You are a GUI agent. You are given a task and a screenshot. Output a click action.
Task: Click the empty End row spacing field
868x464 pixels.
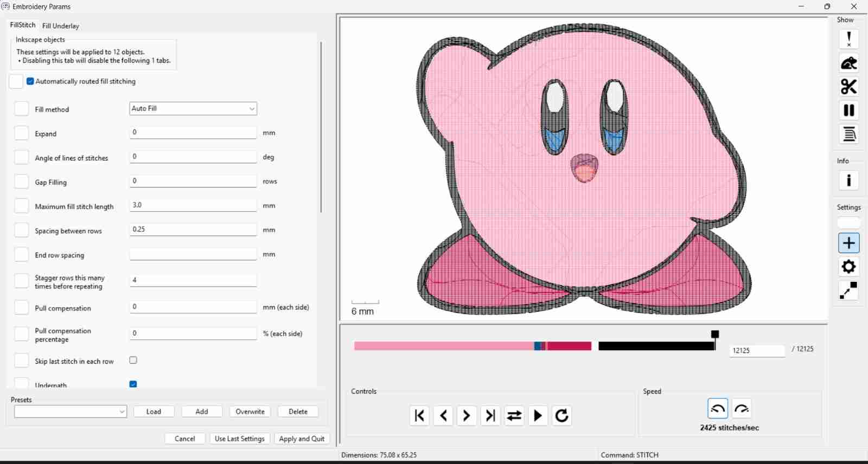[x=193, y=254]
